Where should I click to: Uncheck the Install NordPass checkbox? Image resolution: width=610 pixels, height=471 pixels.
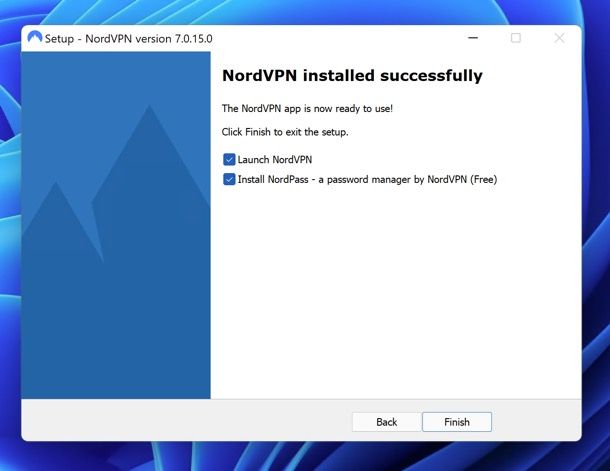coord(229,179)
